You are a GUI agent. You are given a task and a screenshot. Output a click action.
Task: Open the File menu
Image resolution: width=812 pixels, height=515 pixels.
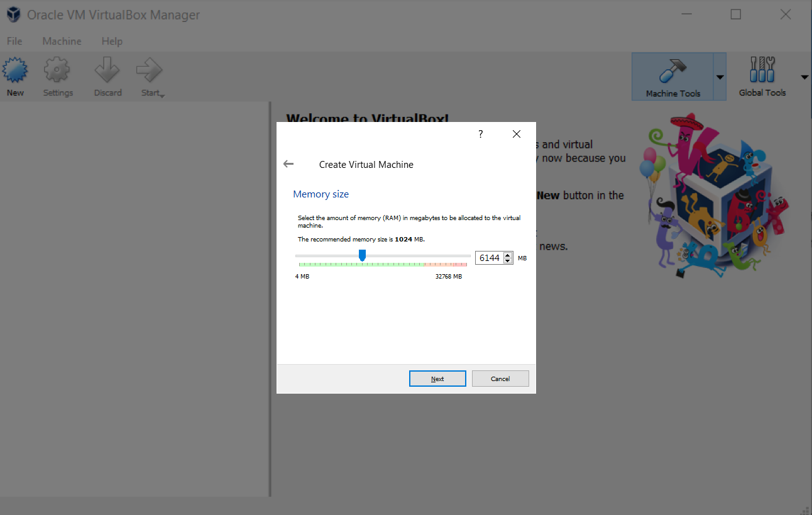click(14, 41)
